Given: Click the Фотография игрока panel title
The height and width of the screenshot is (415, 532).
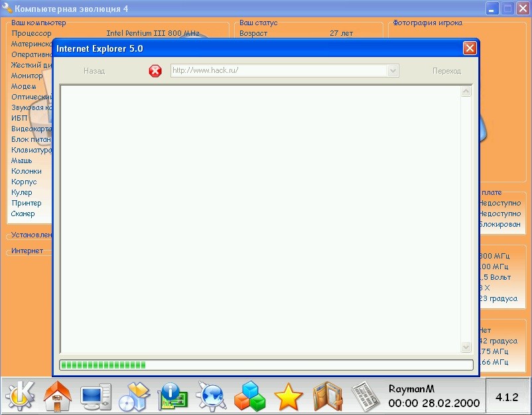Looking at the screenshot, I should pyautogui.click(x=427, y=23).
